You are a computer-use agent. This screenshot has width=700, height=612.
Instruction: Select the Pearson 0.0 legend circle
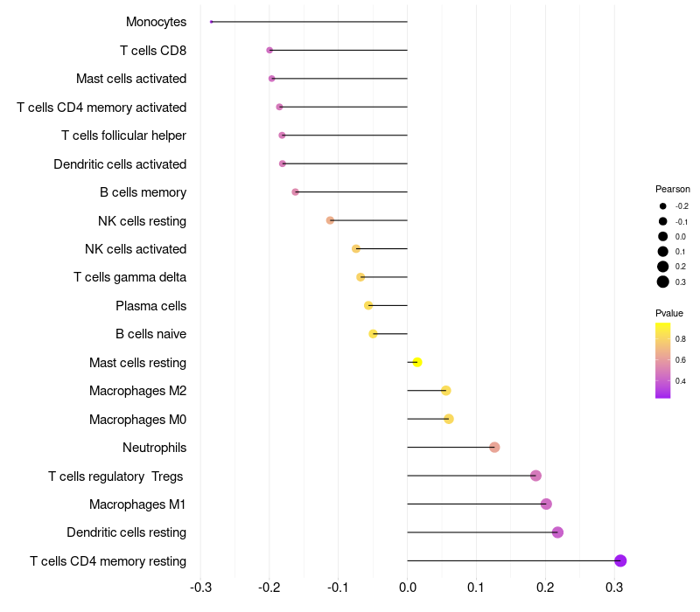(x=663, y=236)
